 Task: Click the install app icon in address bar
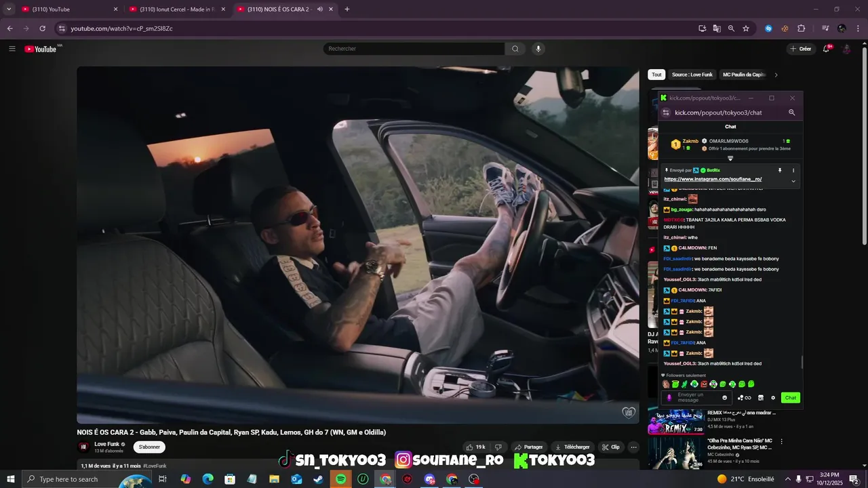[x=703, y=28]
